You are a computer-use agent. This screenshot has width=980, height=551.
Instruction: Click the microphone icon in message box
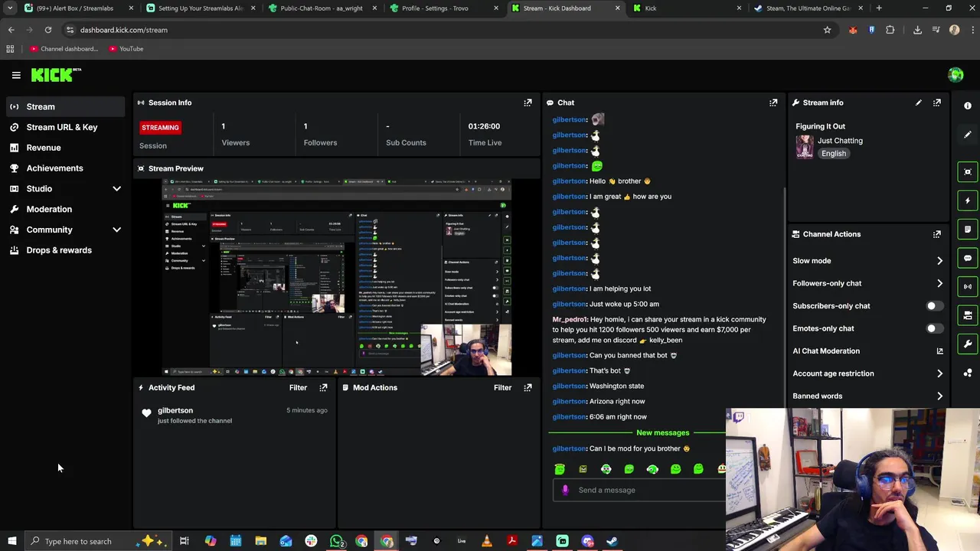565,491
